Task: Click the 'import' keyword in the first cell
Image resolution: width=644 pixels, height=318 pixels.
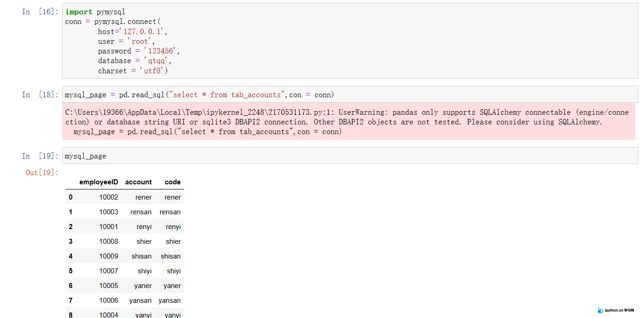Action: coord(79,12)
